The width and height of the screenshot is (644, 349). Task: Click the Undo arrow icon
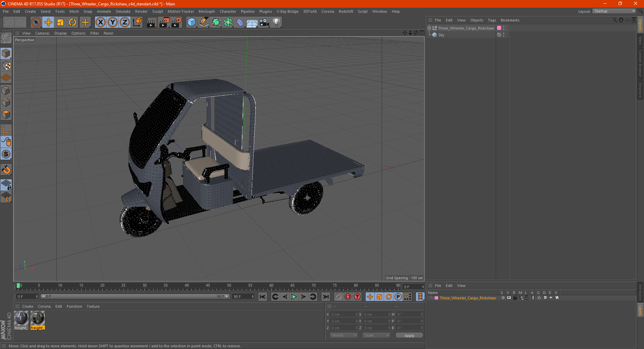9,22
